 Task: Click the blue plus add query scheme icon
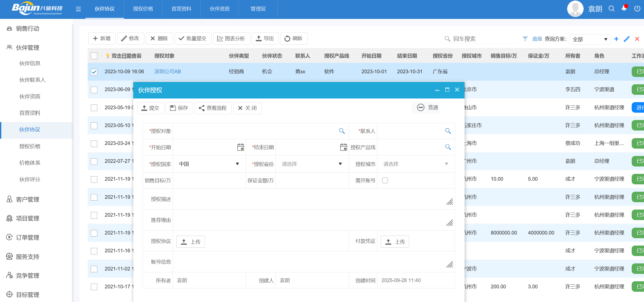click(616, 39)
